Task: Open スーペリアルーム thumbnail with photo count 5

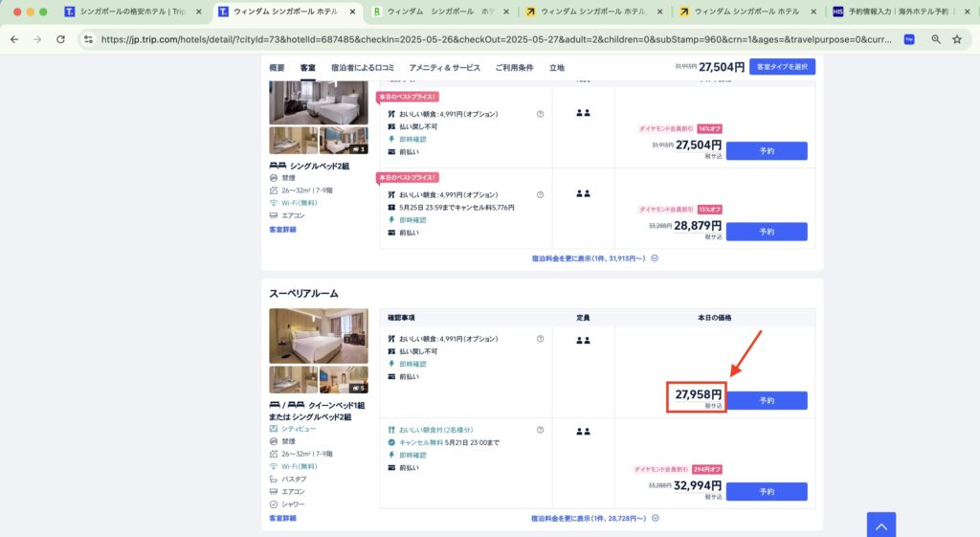Action: (x=344, y=379)
